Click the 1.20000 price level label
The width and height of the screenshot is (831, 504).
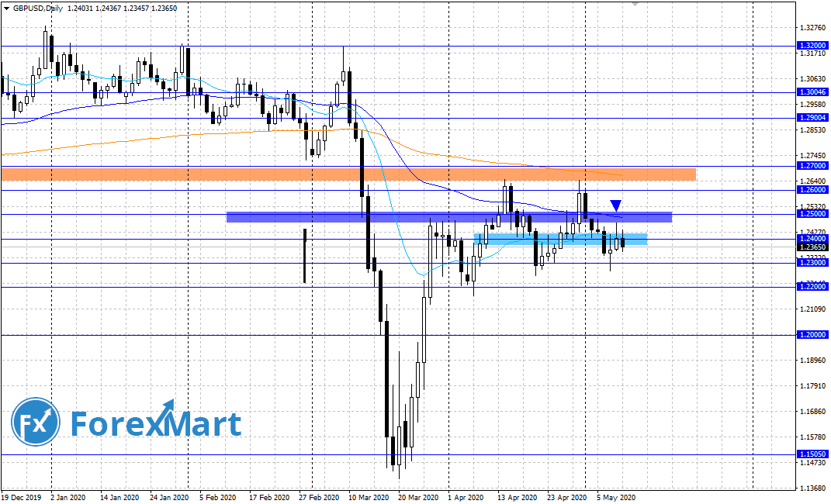pos(811,335)
